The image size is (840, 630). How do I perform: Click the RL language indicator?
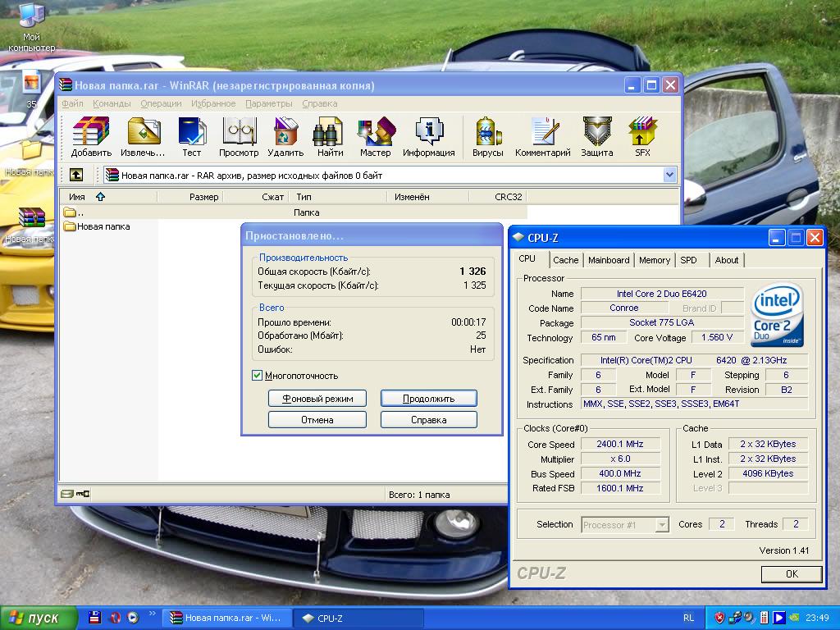[688, 618]
